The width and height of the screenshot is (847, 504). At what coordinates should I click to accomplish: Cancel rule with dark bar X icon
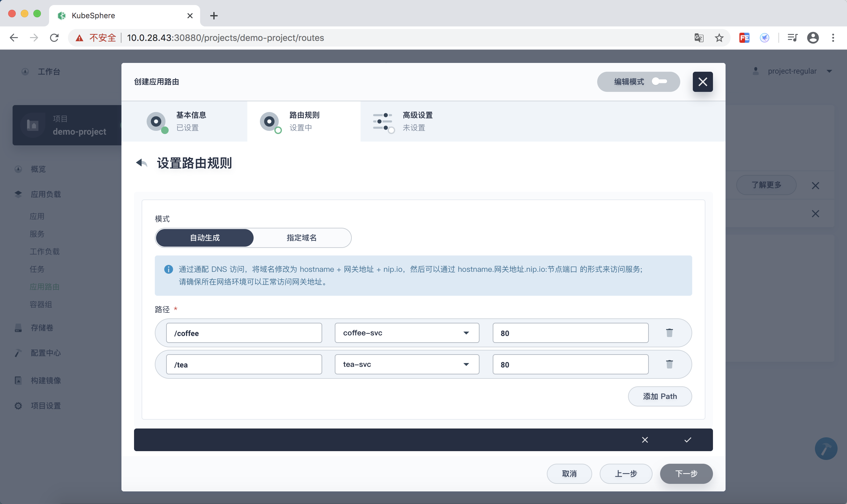point(645,440)
